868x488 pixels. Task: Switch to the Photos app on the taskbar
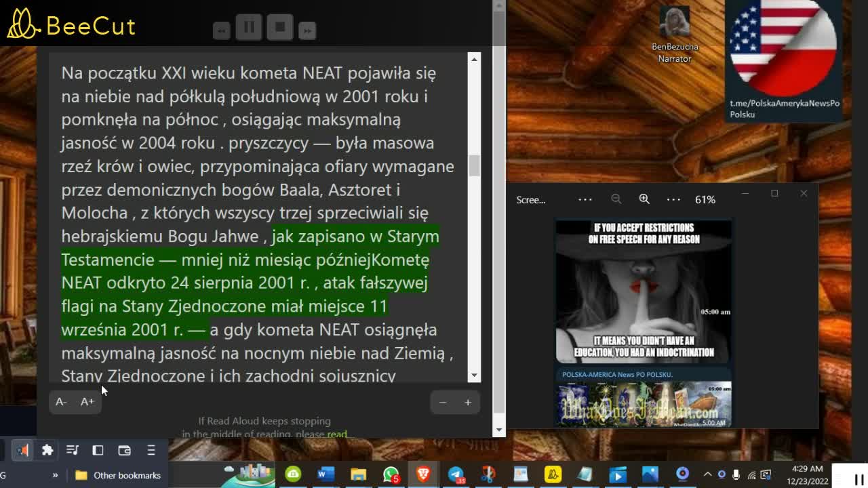point(650,474)
